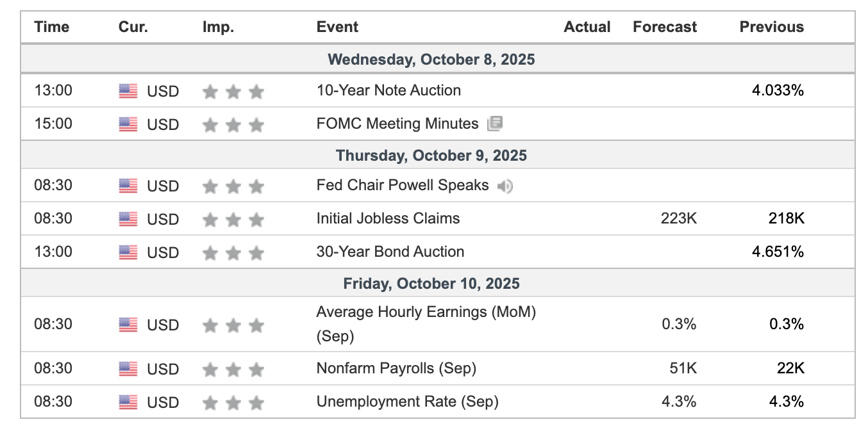The width and height of the screenshot is (868, 438).
Task: Click the Forecast column header
Action: (664, 27)
